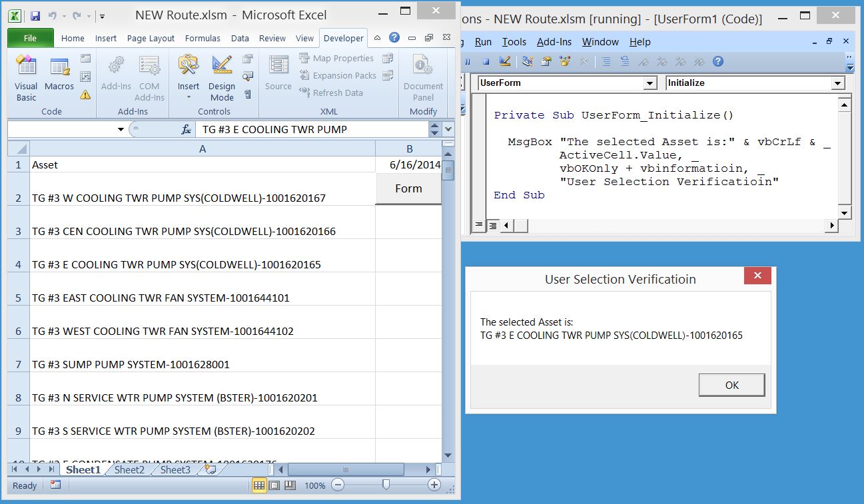
Task: Switch to the Page Layout ribbon tab
Action: pyautogui.click(x=151, y=39)
